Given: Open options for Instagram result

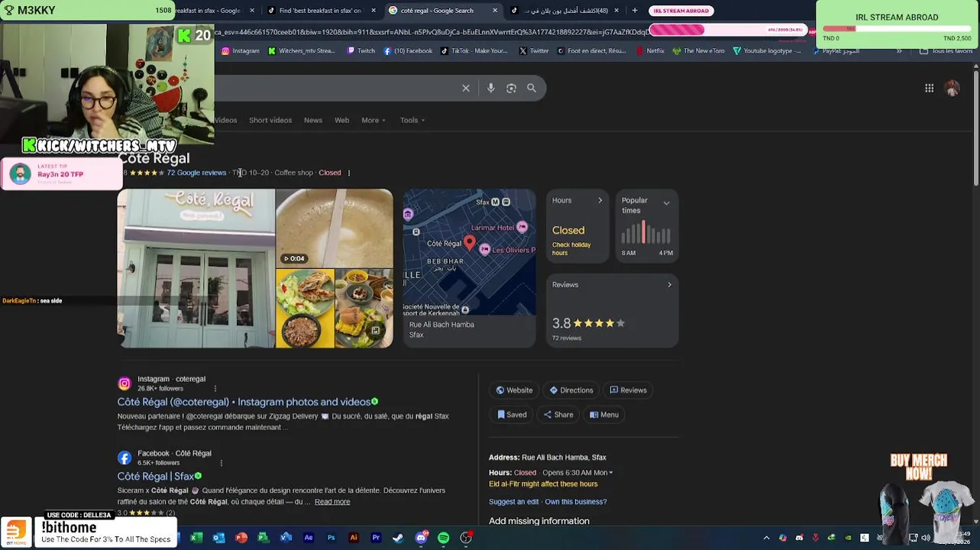Looking at the screenshot, I should [215, 389].
